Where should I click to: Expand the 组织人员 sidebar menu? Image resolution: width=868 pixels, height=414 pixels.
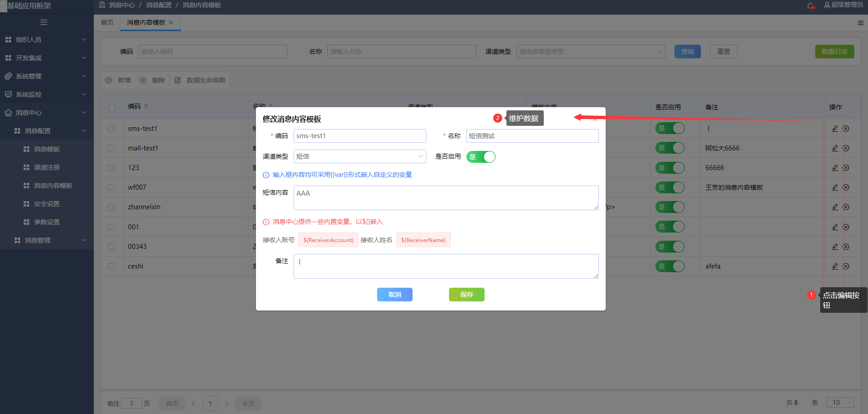point(47,40)
